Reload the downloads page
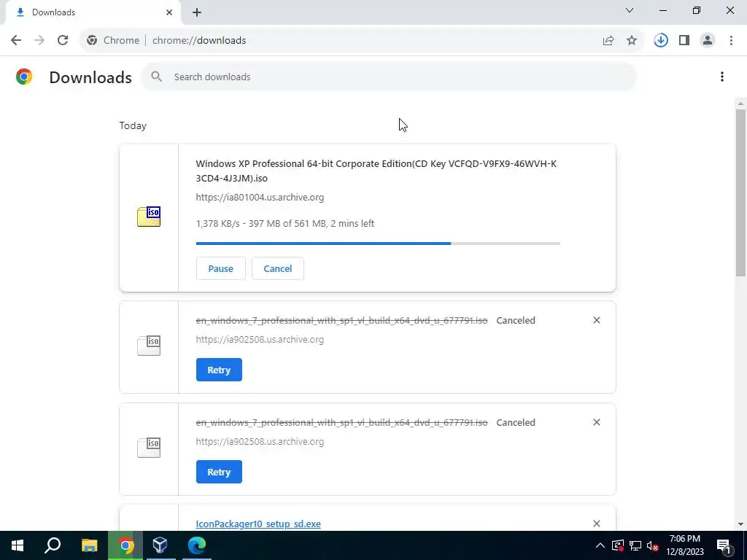Image resolution: width=747 pixels, height=560 pixels. coord(63,40)
